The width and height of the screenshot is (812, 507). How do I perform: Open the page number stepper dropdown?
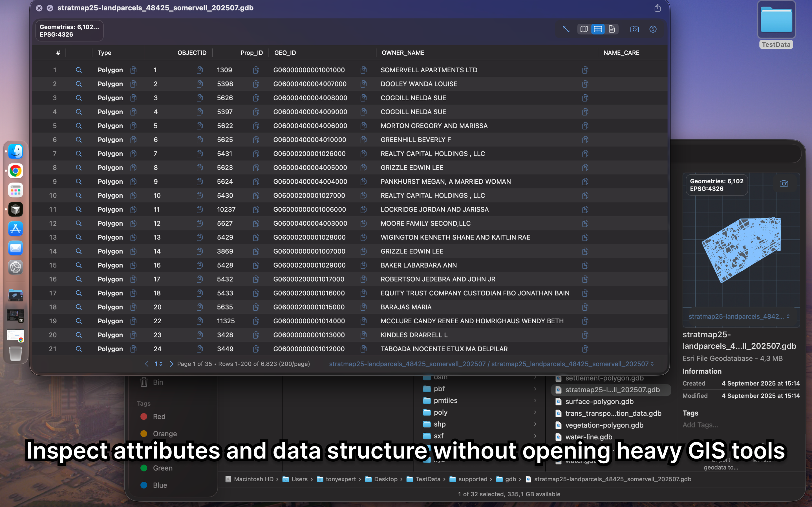click(x=158, y=364)
